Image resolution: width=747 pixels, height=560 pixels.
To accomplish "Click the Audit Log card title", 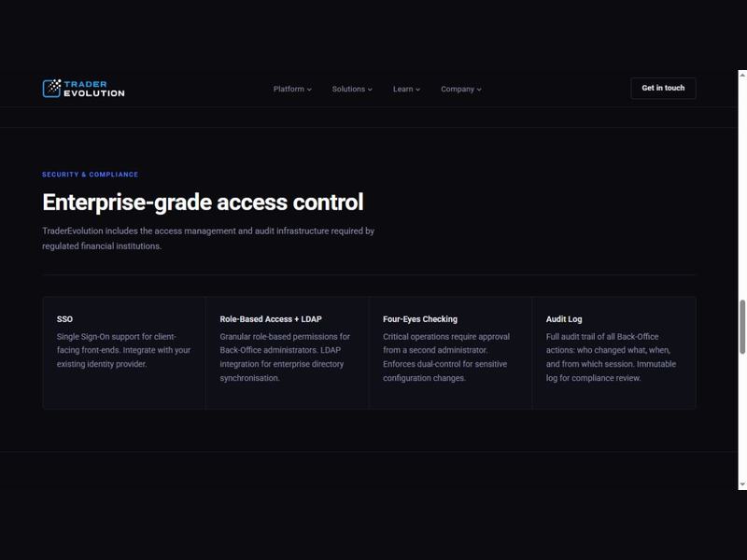I will pyautogui.click(x=564, y=319).
